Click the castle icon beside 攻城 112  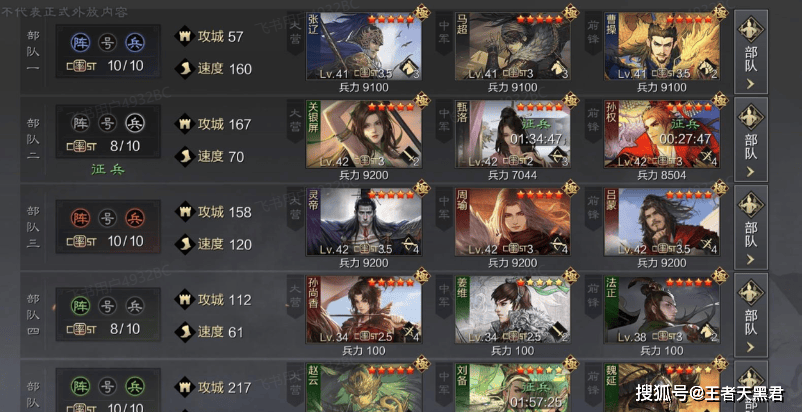(185, 300)
